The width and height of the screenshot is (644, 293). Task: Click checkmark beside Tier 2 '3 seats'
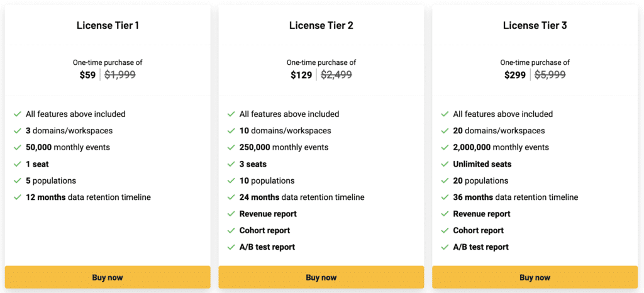[x=231, y=164]
